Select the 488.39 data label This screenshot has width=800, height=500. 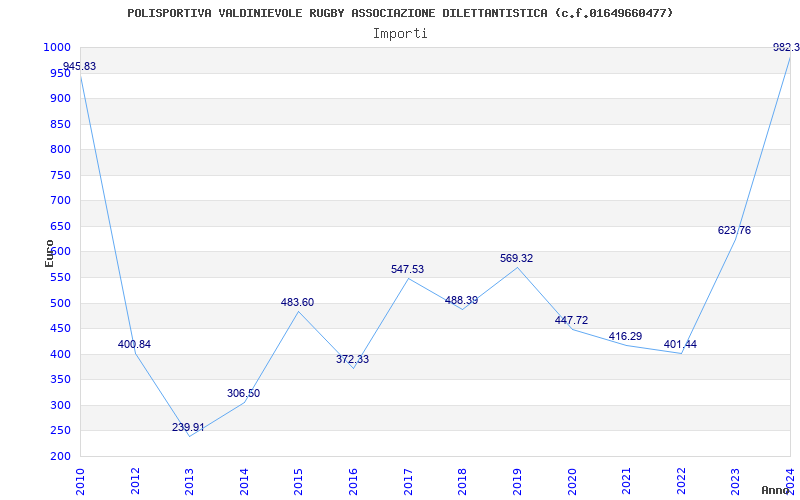(x=462, y=301)
